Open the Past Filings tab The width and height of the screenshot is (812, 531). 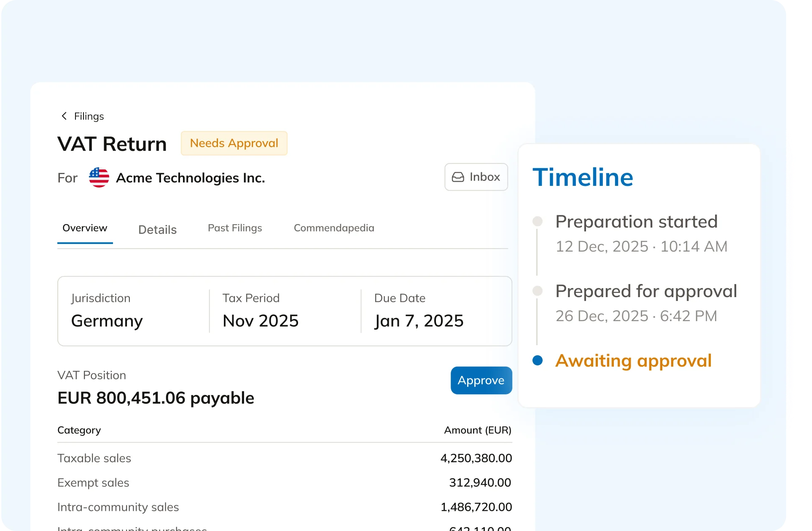tap(235, 228)
